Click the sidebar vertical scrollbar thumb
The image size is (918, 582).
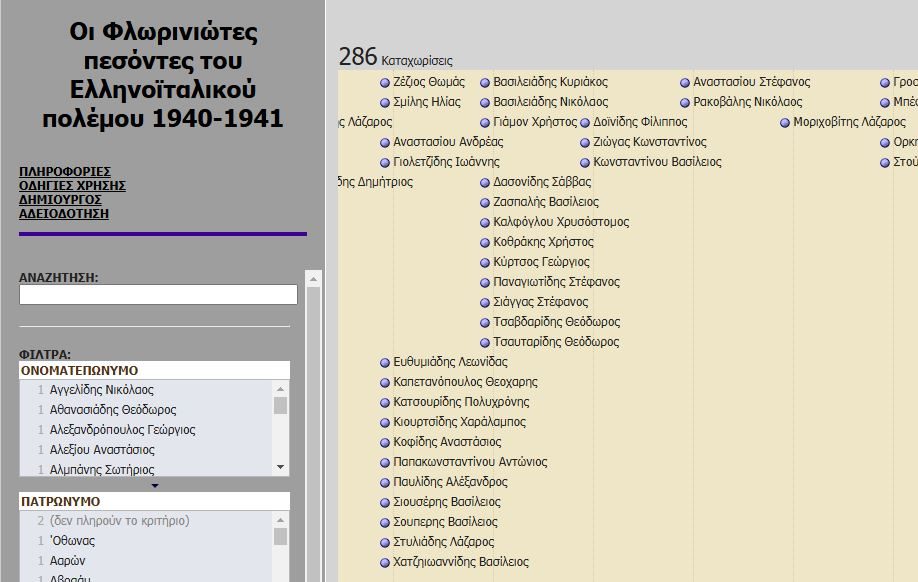[x=313, y=420]
